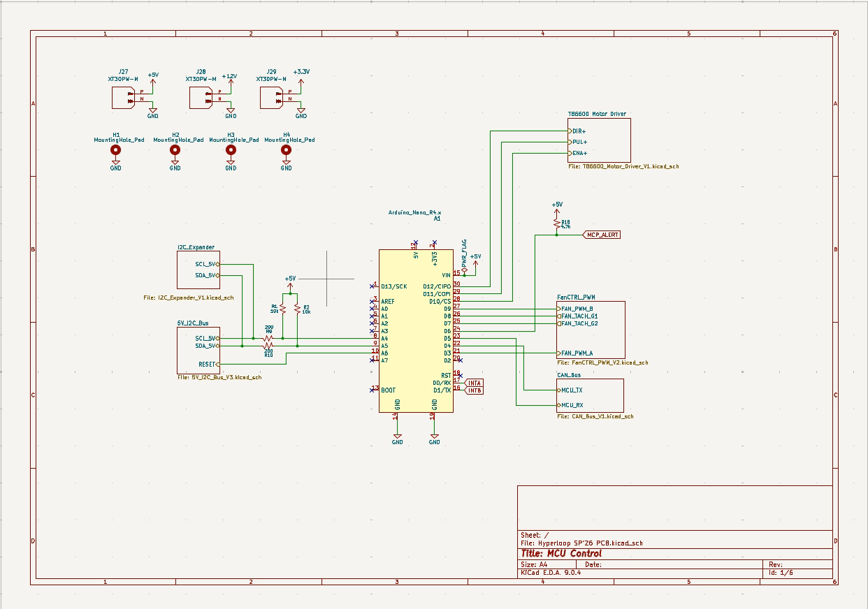Viewport: 868px width, 609px height.
Task: Click the H1 mounting hole pad symbol
Action: (x=116, y=149)
